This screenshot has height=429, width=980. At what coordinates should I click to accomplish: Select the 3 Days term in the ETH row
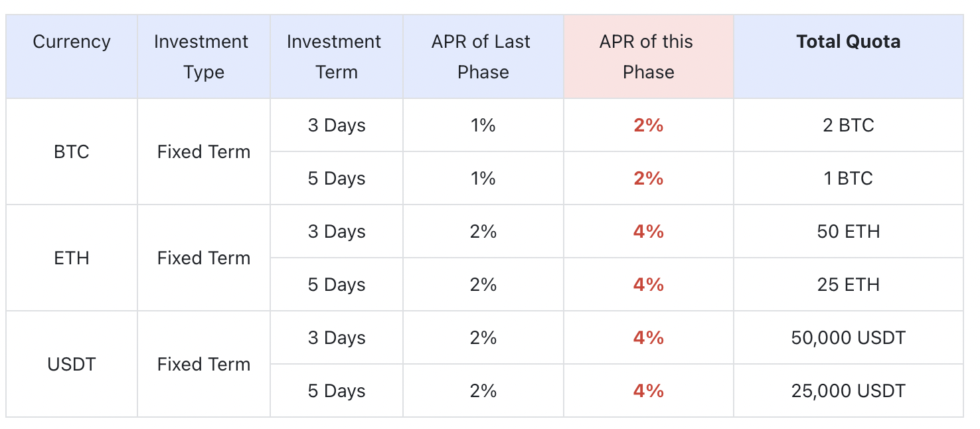(336, 232)
